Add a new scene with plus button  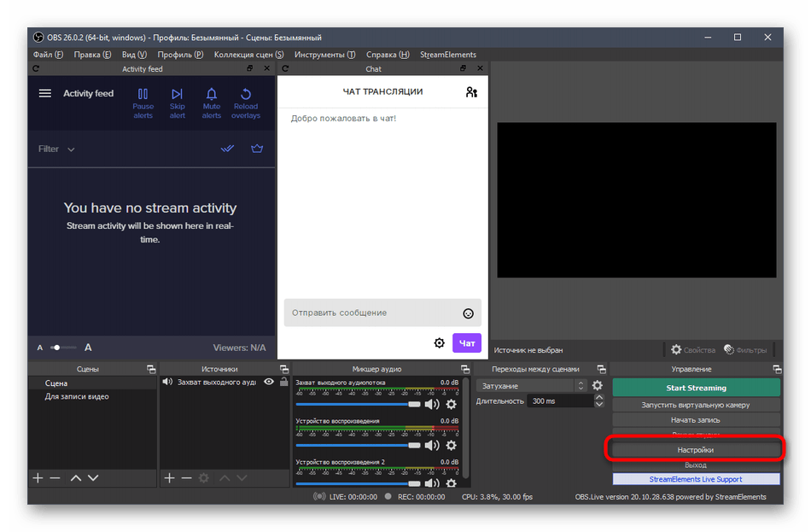coord(38,478)
